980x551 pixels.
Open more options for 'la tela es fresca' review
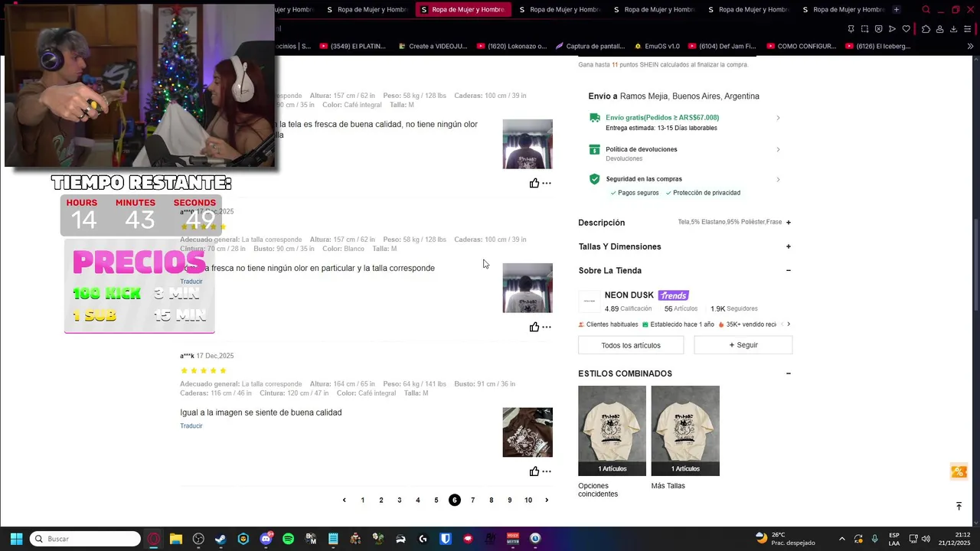[547, 183]
